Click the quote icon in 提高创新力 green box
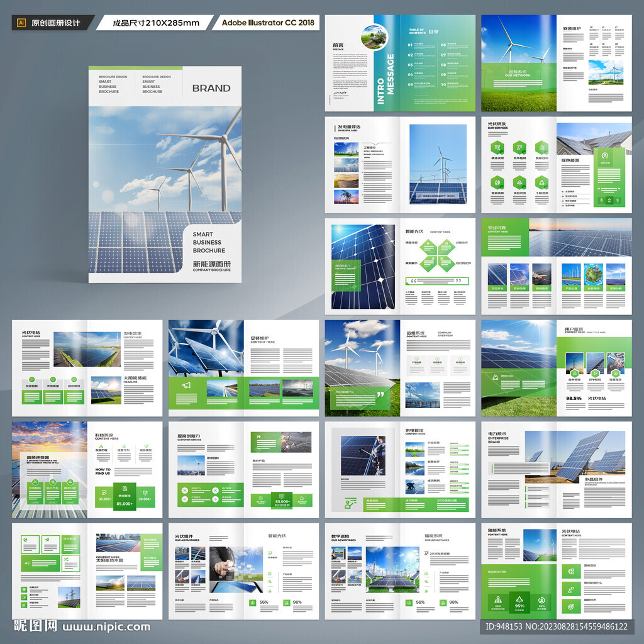 point(258,436)
